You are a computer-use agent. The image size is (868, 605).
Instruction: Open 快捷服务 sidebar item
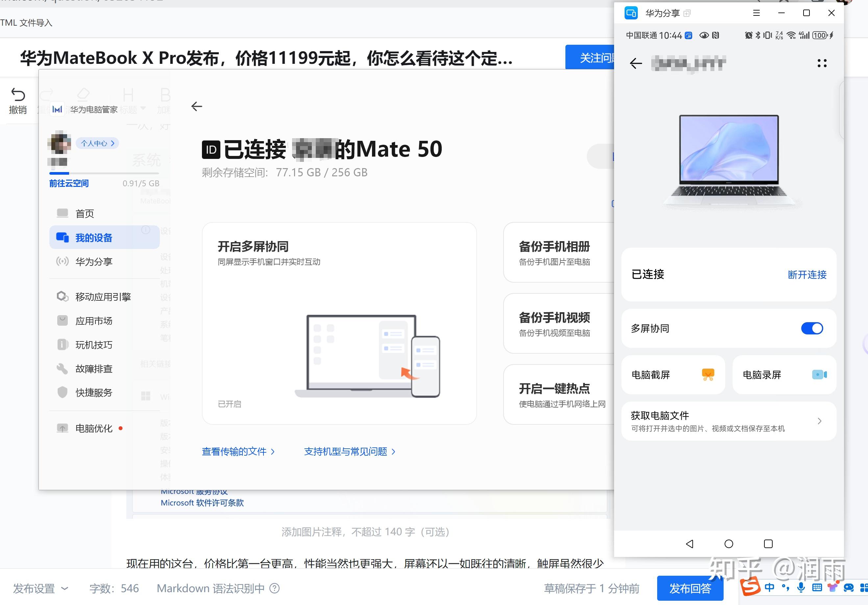click(x=104, y=392)
